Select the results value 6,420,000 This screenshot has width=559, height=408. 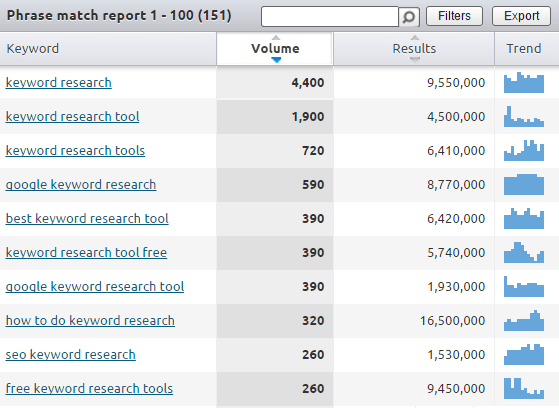point(456,219)
